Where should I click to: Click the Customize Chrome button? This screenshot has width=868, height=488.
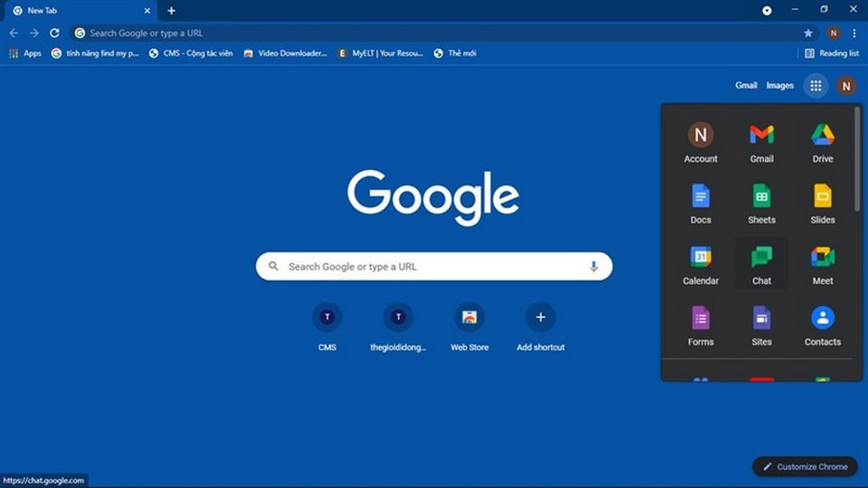(805, 466)
